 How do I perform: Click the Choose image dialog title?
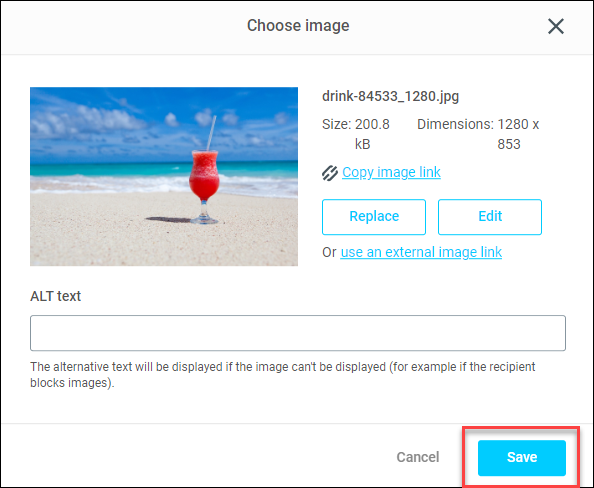point(298,26)
